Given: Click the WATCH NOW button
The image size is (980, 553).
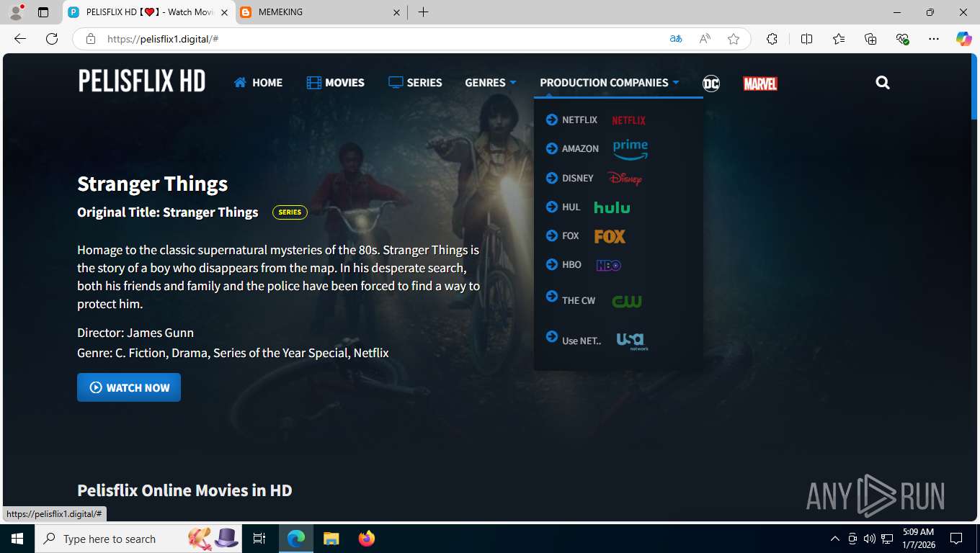Looking at the screenshot, I should [x=129, y=387].
